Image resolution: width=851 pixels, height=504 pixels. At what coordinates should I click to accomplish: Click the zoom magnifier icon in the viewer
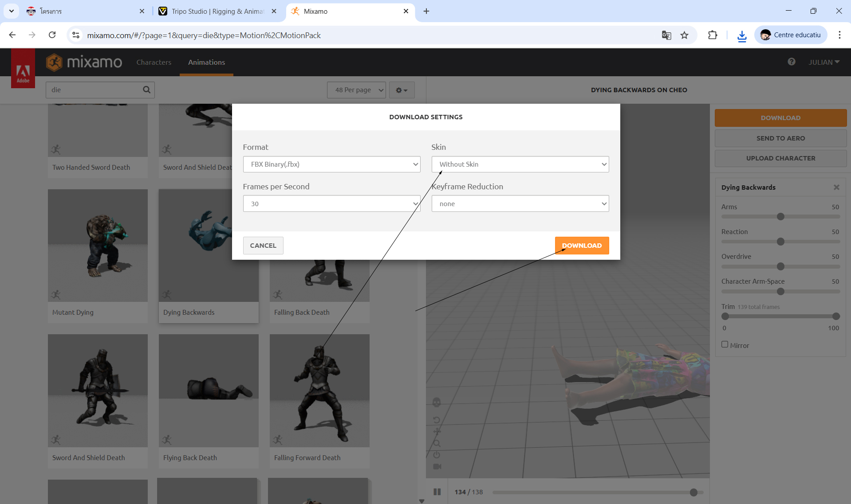437,443
